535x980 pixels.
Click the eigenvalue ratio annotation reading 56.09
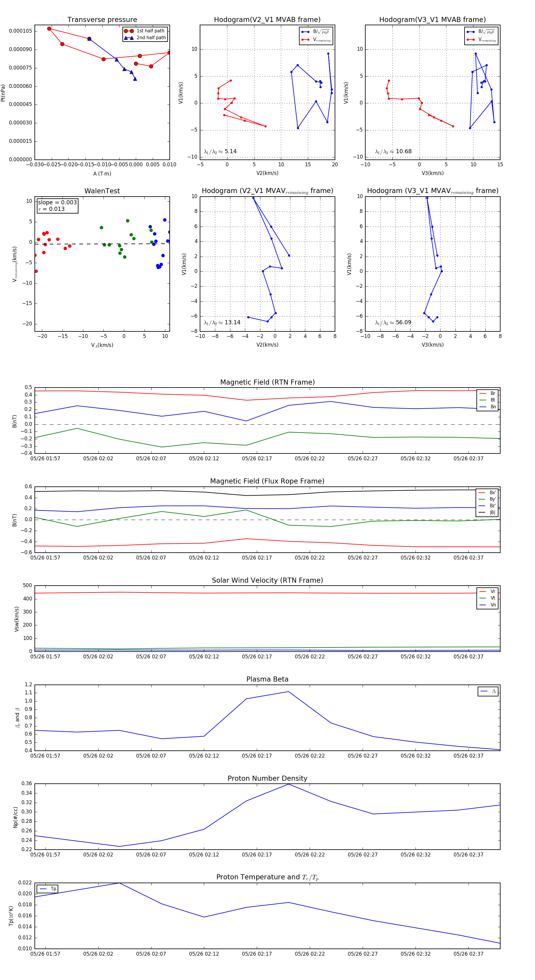click(x=393, y=323)
